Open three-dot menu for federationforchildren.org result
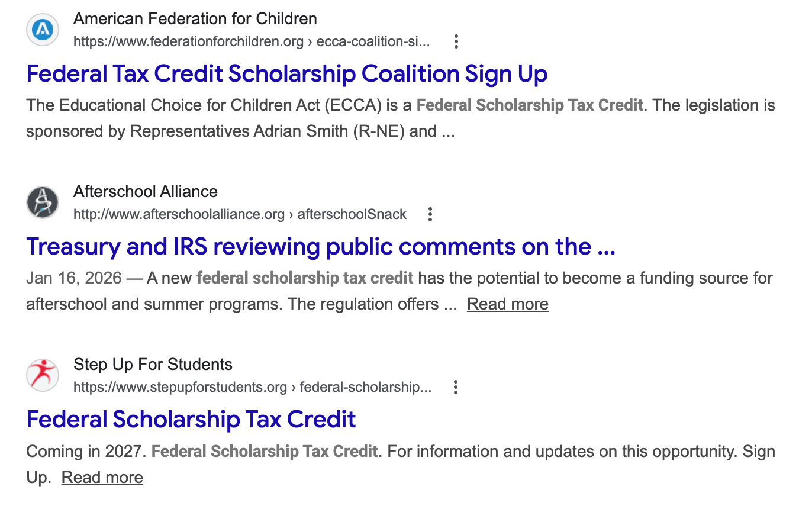The width and height of the screenshot is (812, 509). tap(456, 41)
